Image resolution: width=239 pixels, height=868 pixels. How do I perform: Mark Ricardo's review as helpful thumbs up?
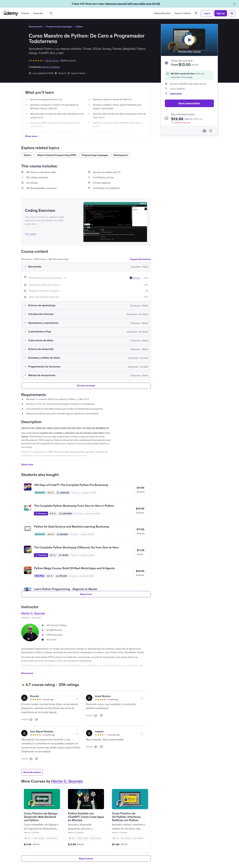click(31, 719)
